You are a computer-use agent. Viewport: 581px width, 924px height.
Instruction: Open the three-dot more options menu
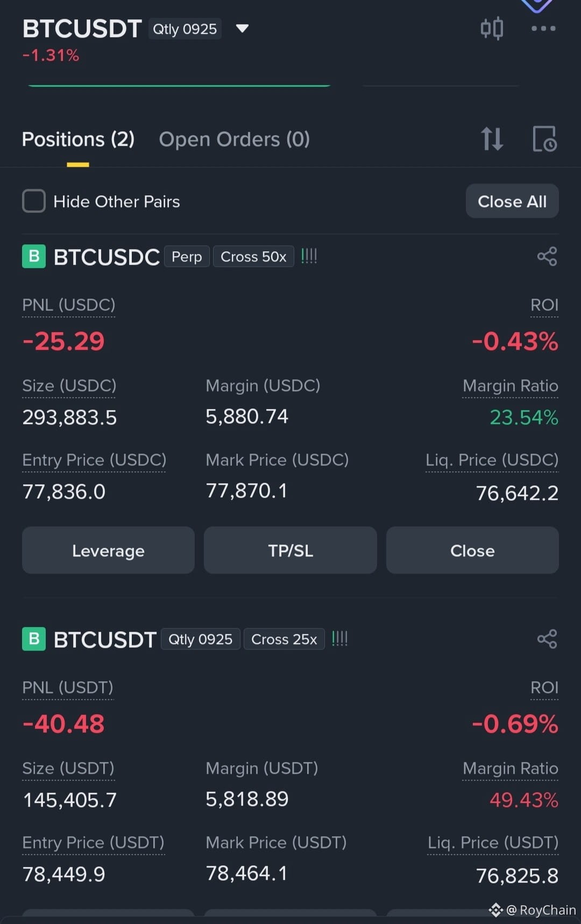[543, 29]
